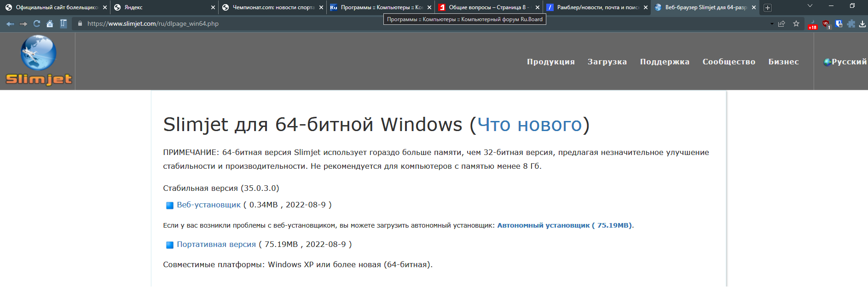Go back with the left arrow button
This screenshot has width=868, height=298.
pos(10,24)
